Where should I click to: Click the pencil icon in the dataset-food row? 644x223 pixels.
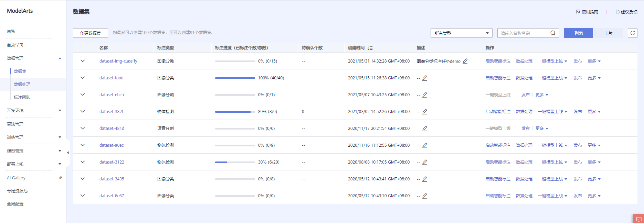coord(425,78)
